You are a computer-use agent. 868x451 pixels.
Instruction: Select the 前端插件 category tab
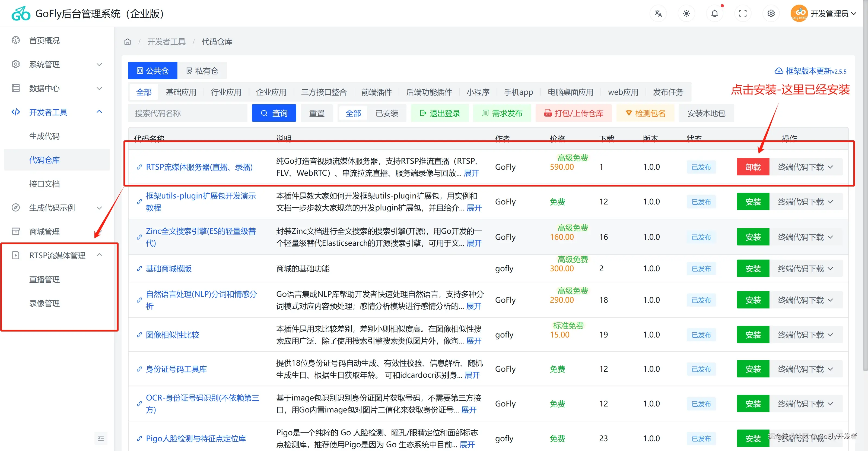[x=376, y=92]
